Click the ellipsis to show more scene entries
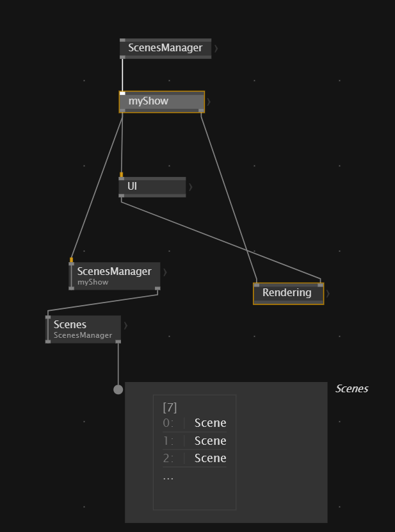 click(x=168, y=478)
